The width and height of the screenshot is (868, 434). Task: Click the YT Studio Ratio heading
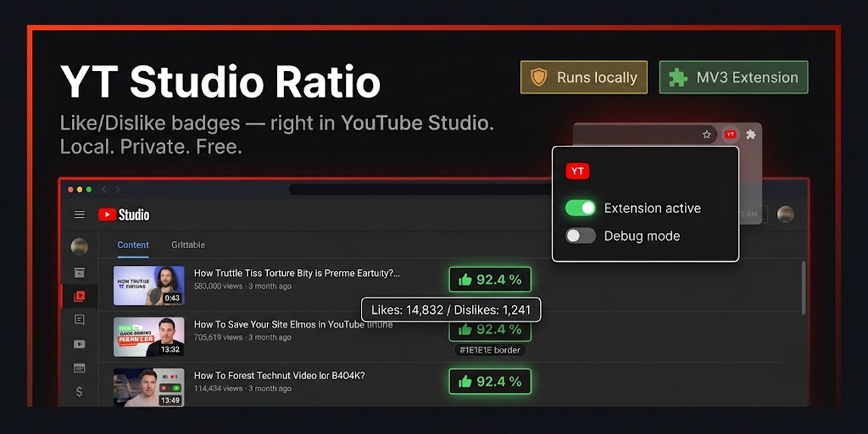[x=220, y=83]
